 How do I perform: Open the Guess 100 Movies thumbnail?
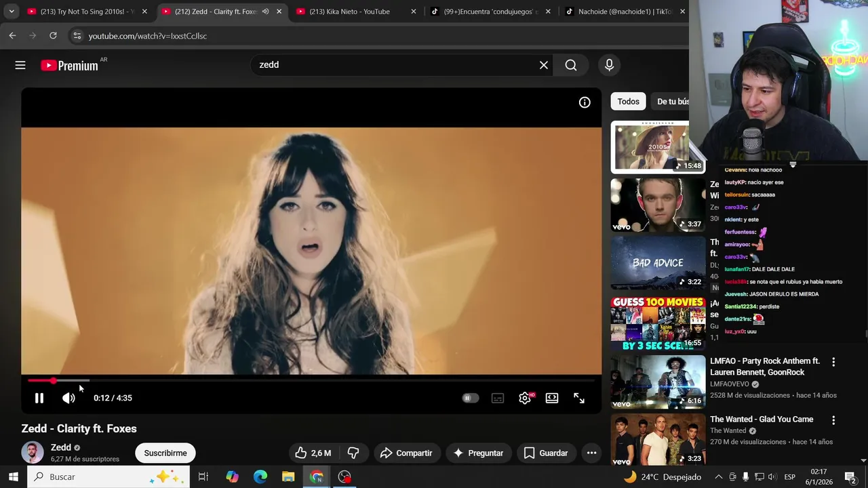coord(658,323)
